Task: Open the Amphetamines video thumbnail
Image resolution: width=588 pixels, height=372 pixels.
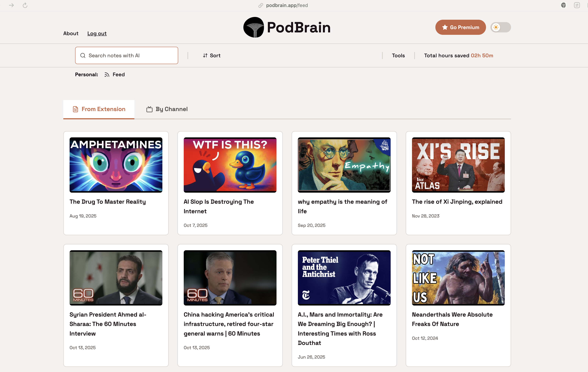Action: pyautogui.click(x=116, y=165)
